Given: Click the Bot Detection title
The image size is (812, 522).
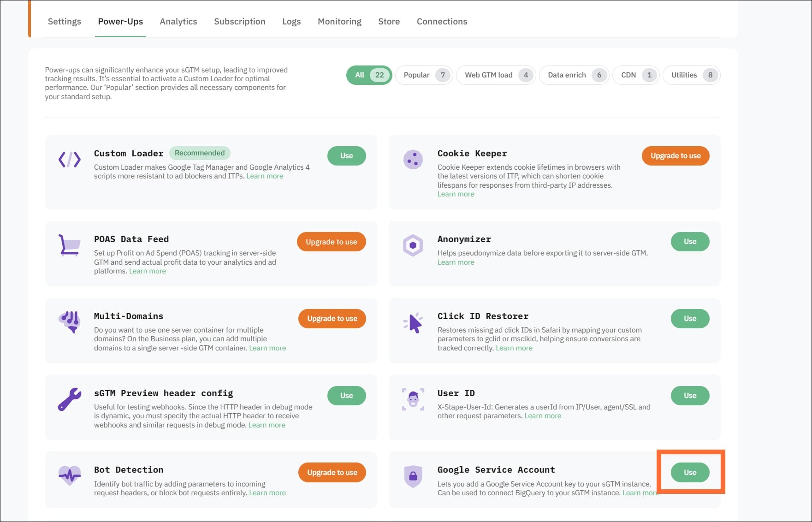Looking at the screenshot, I should tap(129, 470).
